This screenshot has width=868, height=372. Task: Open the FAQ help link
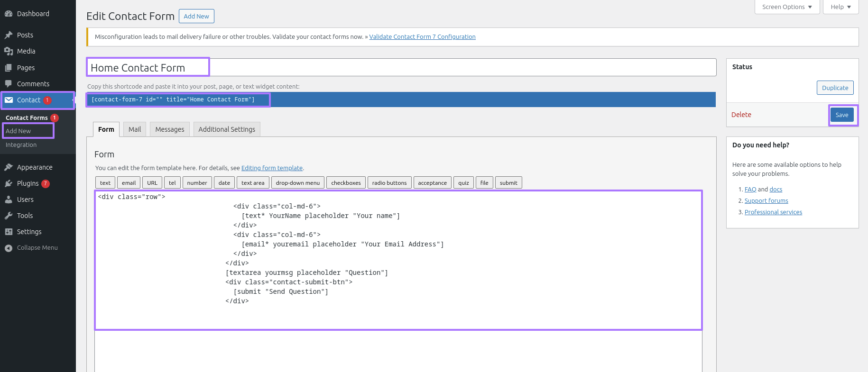point(750,189)
